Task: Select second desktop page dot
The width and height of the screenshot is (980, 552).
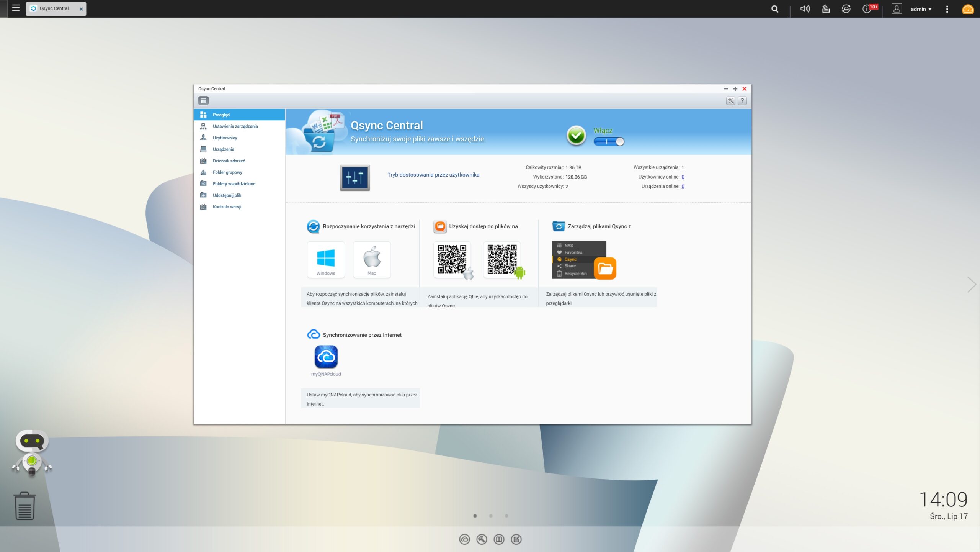Action: coord(490,516)
